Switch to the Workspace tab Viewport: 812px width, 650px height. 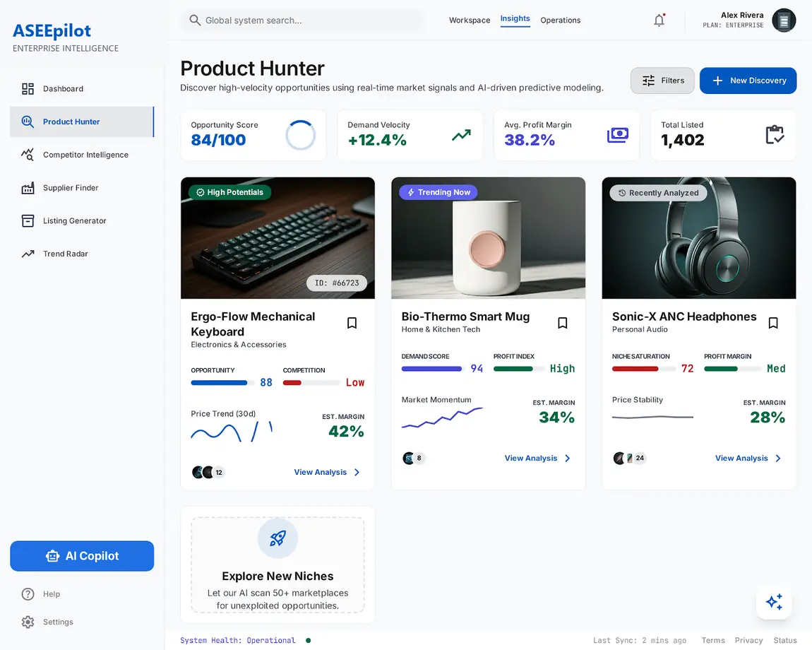pyautogui.click(x=469, y=20)
